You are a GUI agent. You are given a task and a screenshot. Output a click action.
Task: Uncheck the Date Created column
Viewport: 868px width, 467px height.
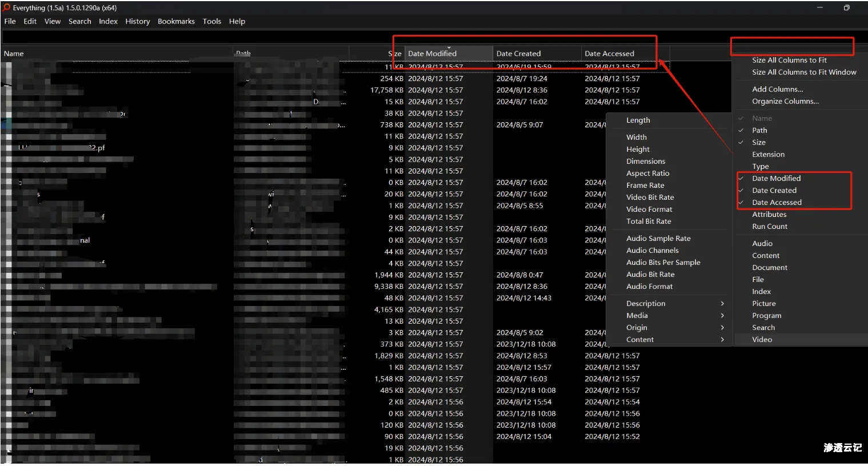click(x=774, y=190)
